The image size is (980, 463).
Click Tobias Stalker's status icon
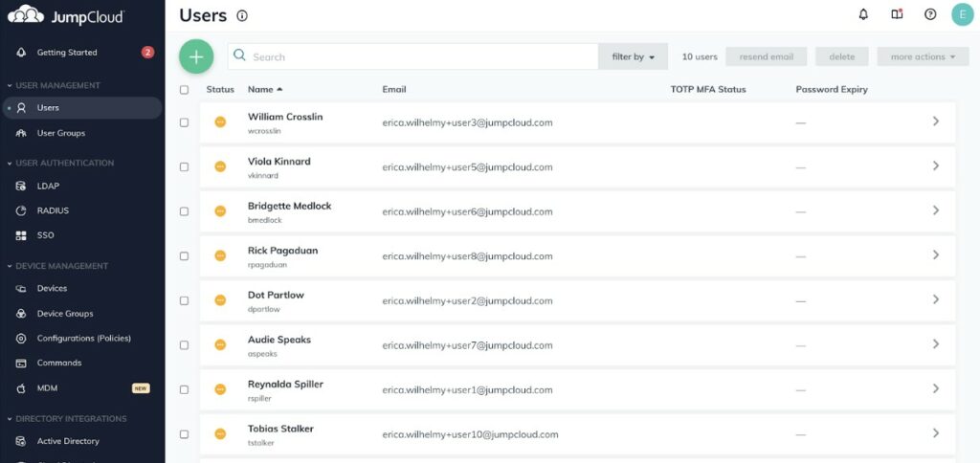click(x=220, y=433)
